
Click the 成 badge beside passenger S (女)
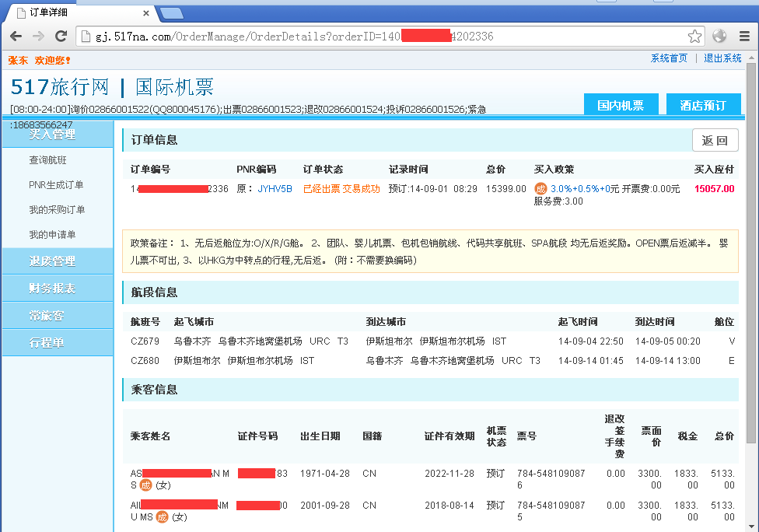coord(145,485)
